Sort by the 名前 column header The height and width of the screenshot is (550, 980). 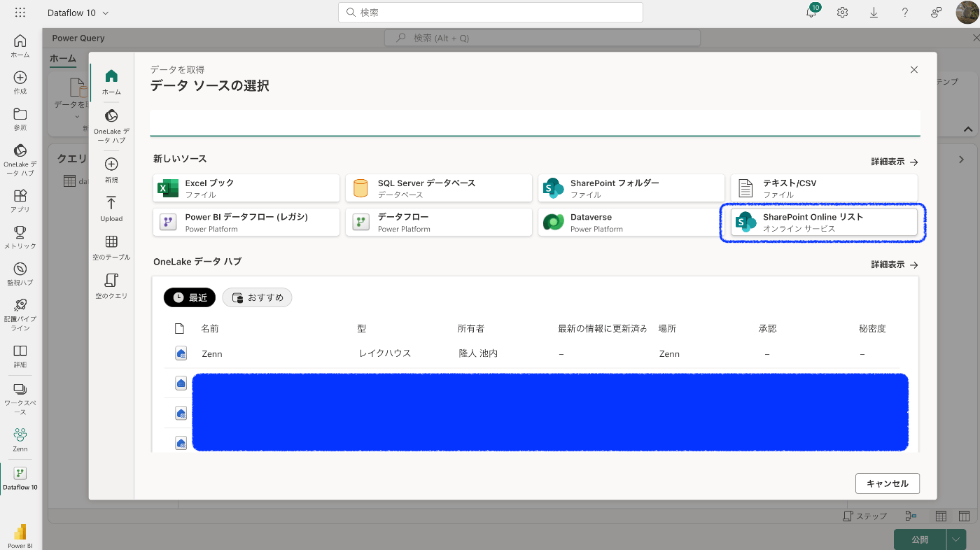[x=210, y=328]
